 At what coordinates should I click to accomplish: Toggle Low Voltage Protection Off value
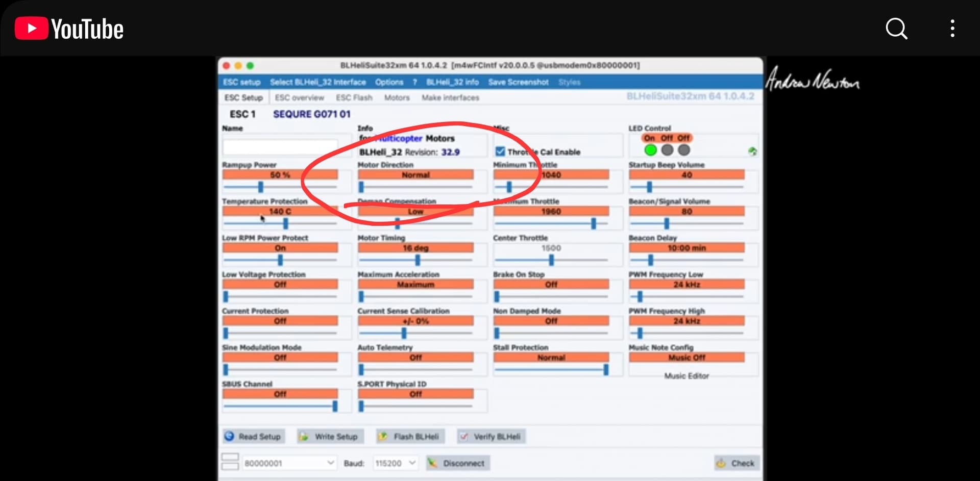point(280,285)
